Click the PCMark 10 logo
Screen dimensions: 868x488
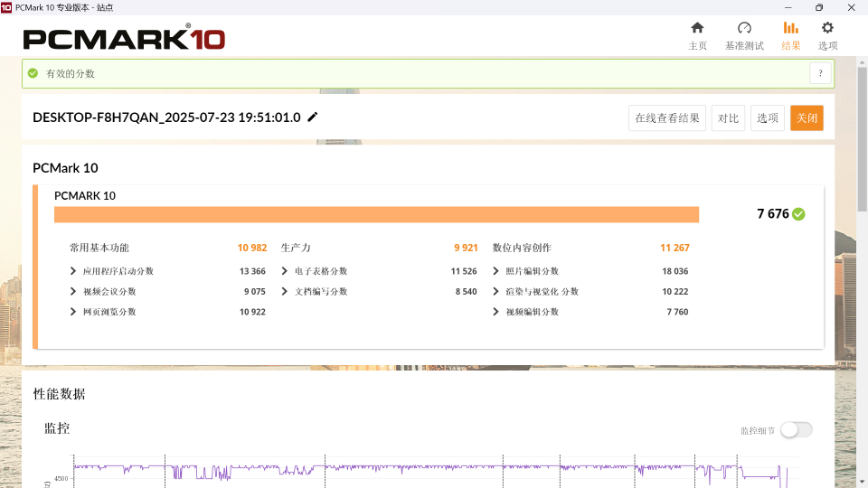[x=124, y=38]
